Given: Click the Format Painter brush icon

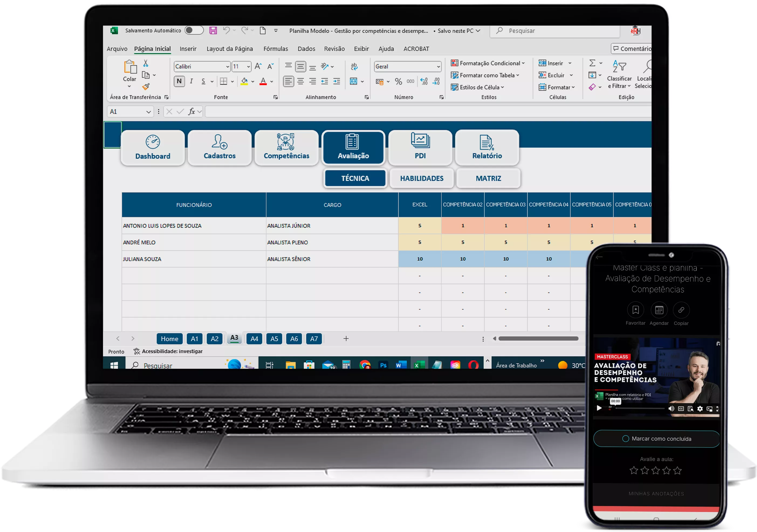Looking at the screenshot, I should [146, 87].
